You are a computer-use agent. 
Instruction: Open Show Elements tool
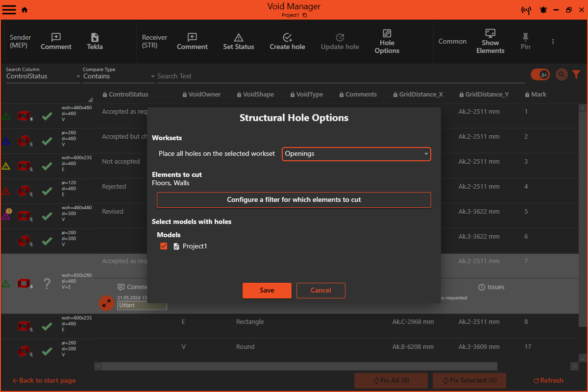[490, 33]
